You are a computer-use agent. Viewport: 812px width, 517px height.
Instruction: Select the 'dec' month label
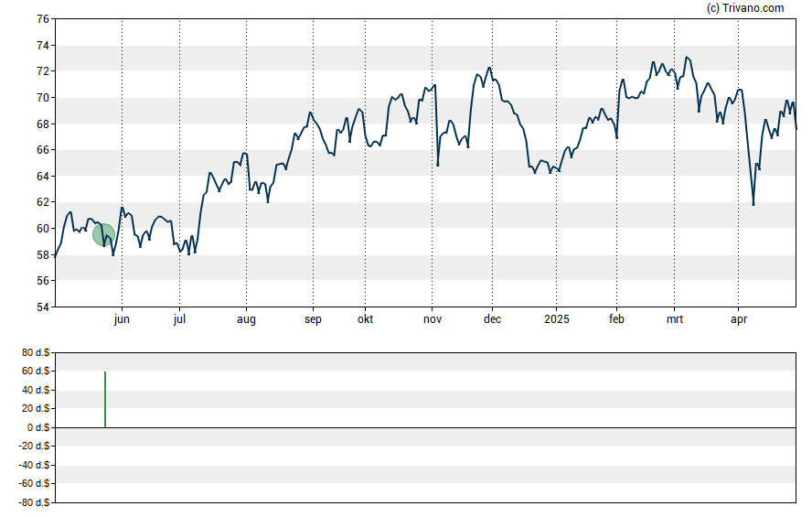[493, 319]
